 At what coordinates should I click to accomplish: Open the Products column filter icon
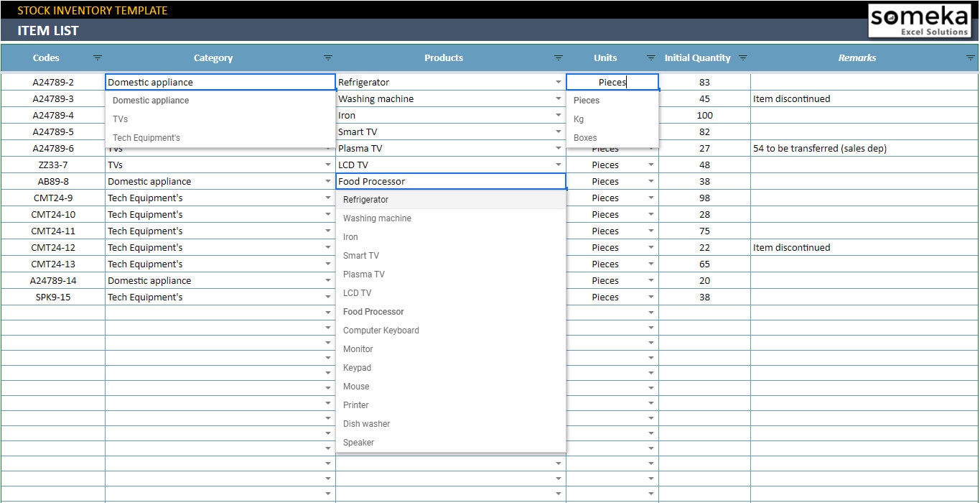pyautogui.click(x=558, y=57)
